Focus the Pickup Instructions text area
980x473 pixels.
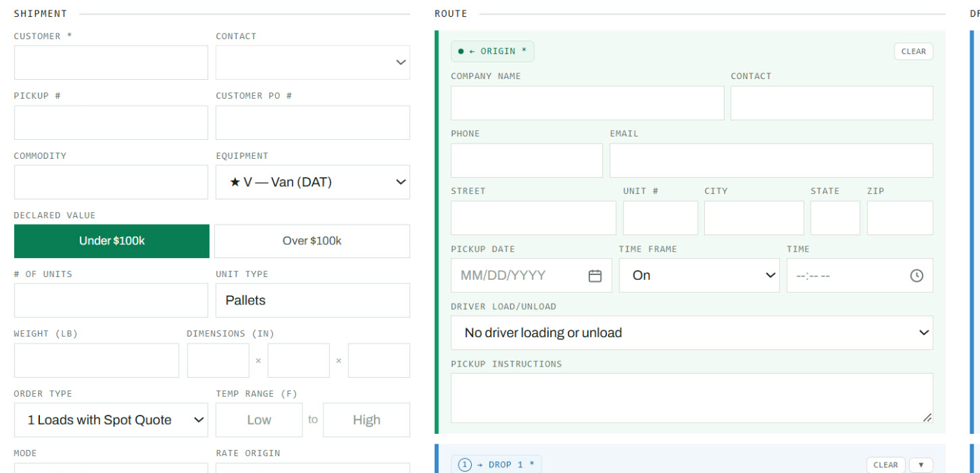[692, 398]
